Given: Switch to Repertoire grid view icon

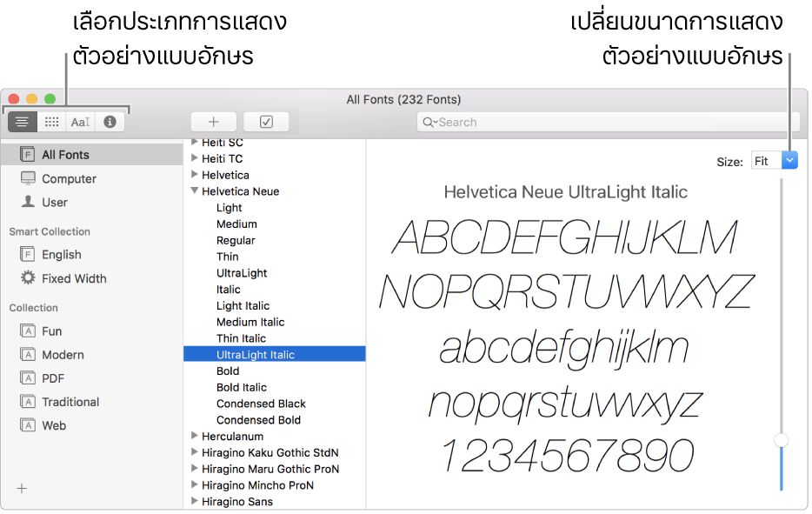Looking at the screenshot, I should (x=51, y=123).
